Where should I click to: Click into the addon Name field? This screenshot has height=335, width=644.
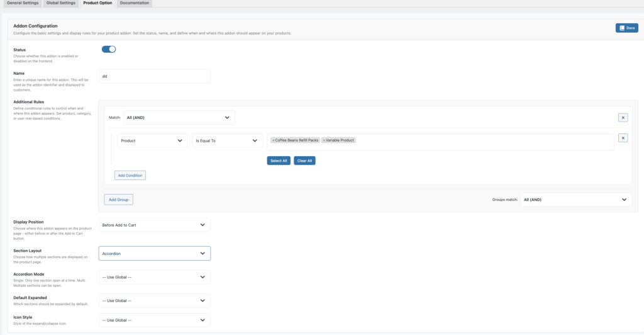pos(155,76)
